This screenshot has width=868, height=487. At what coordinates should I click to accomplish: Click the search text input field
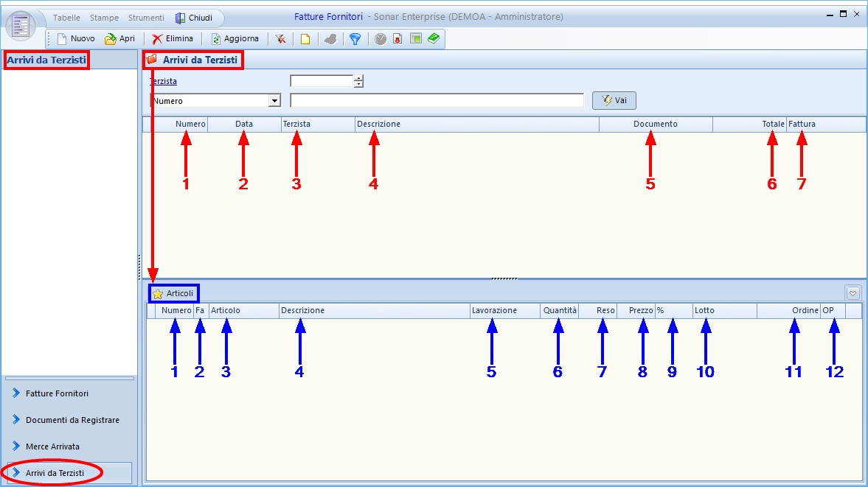point(437,101)
